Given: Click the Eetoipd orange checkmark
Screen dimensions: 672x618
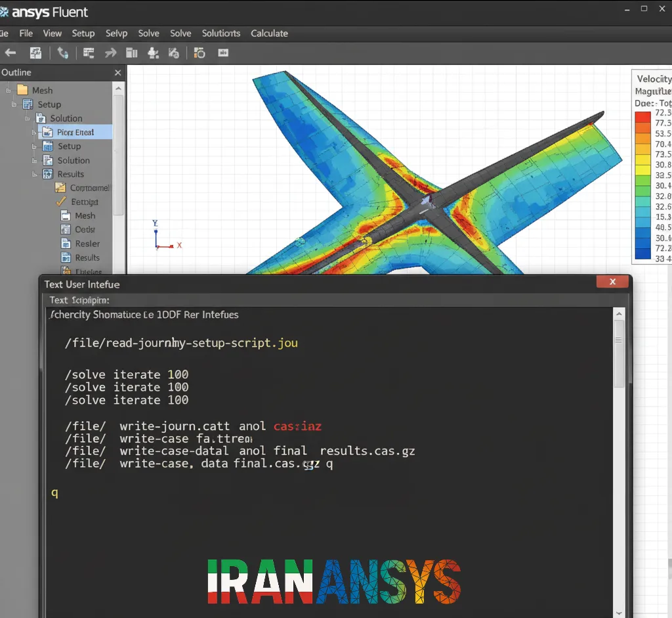Looking at the screenshot, I should (x=61, y=202).
